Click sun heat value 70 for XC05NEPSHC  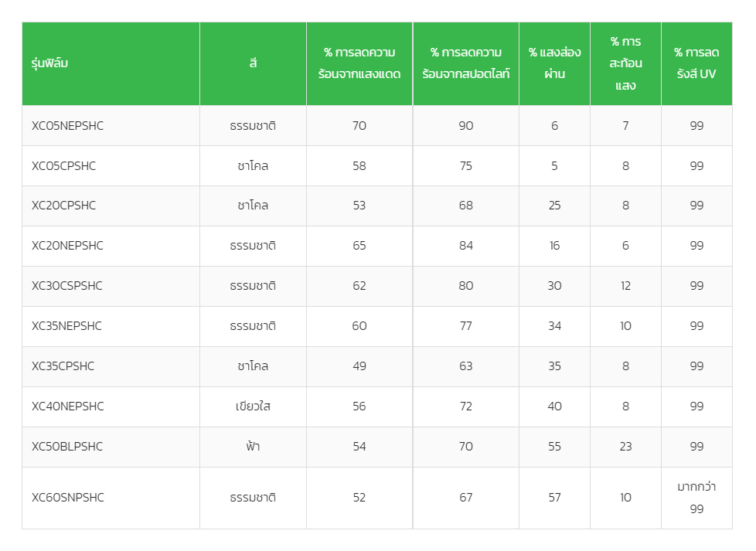(359, 126)
